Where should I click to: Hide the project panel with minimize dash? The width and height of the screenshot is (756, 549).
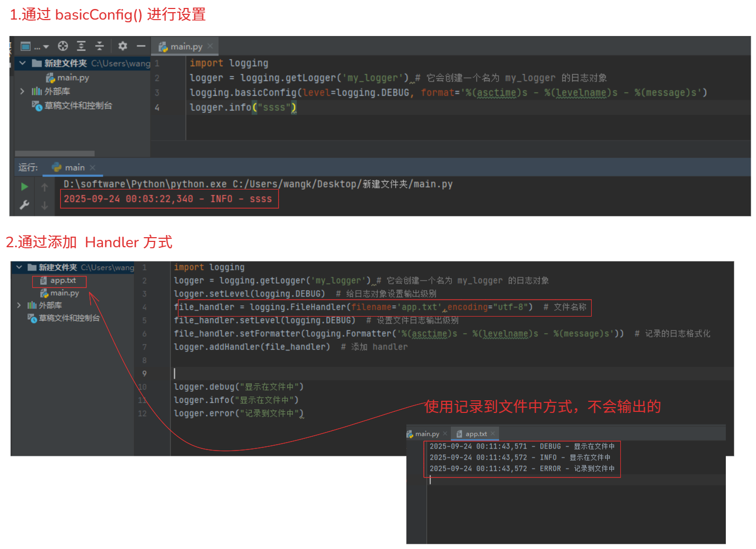click(141, 46)
